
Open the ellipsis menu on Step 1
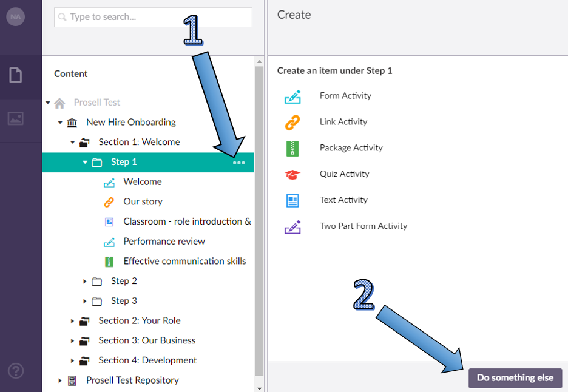[239, 163]
